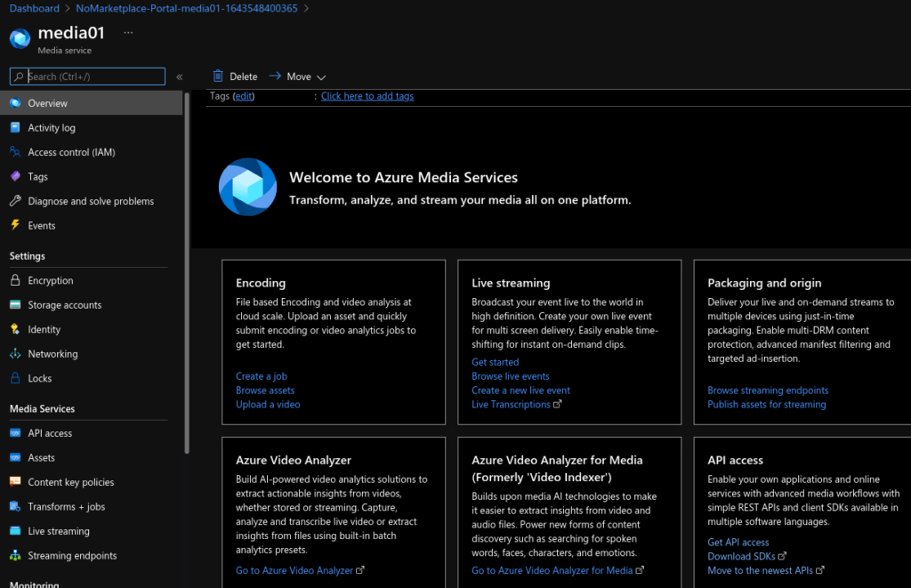The width and height of the screenshot is (911, 588).
Task: Click the media01 service logo icon
Action: tap(20, 38)
